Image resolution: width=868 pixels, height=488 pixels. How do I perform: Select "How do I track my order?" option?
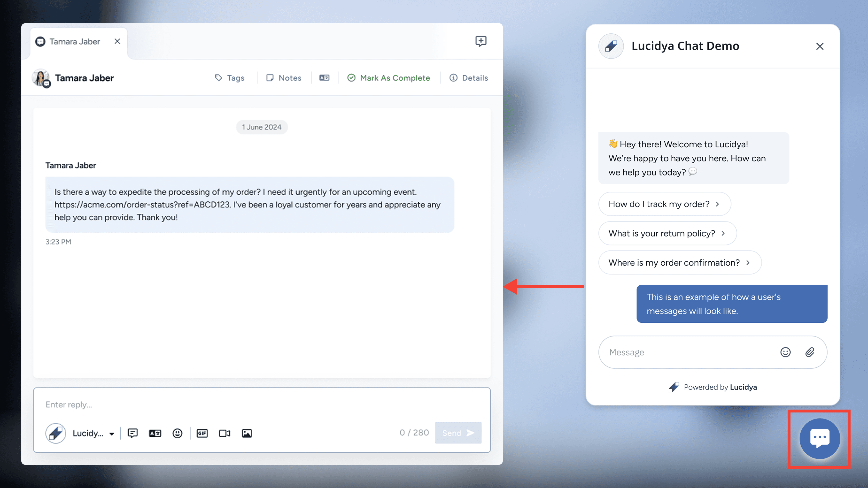click(664, 204)
